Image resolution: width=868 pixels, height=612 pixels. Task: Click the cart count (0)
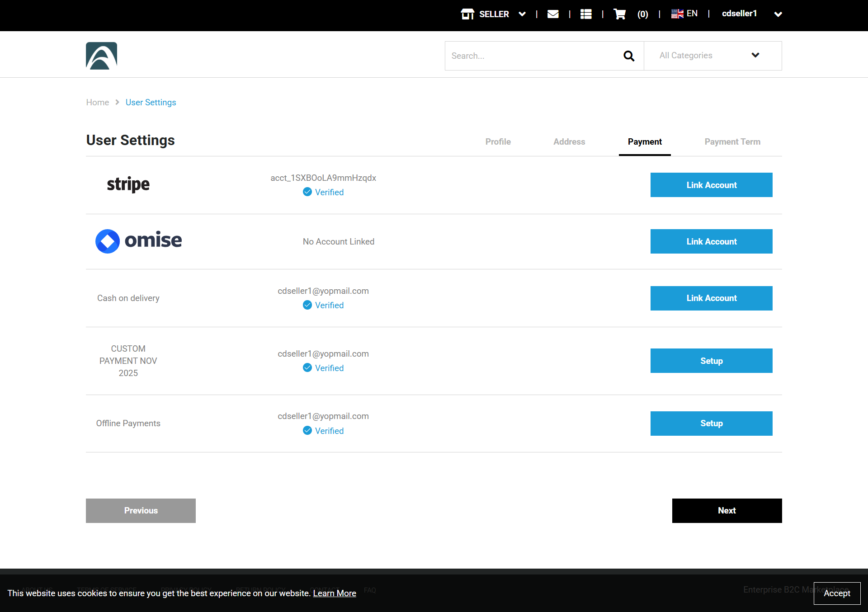tap(643, 14)
